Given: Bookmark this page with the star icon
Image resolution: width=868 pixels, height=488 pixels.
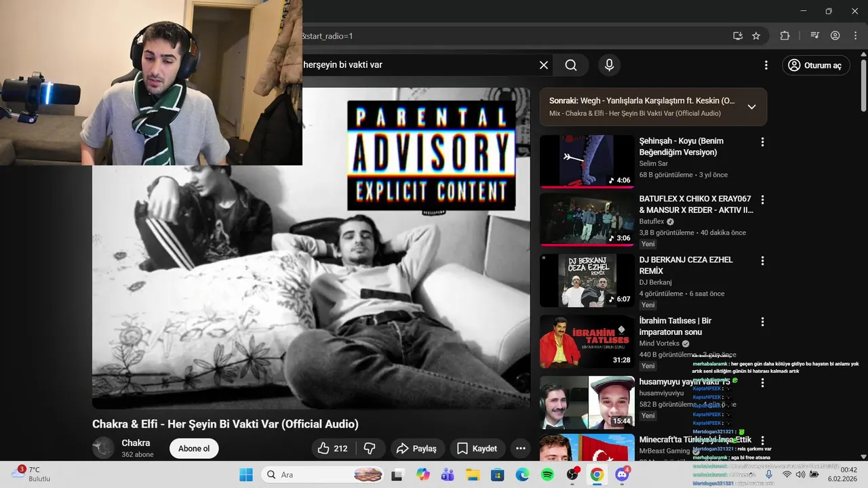Looking at the screenshot, I should tap(756, 36).
